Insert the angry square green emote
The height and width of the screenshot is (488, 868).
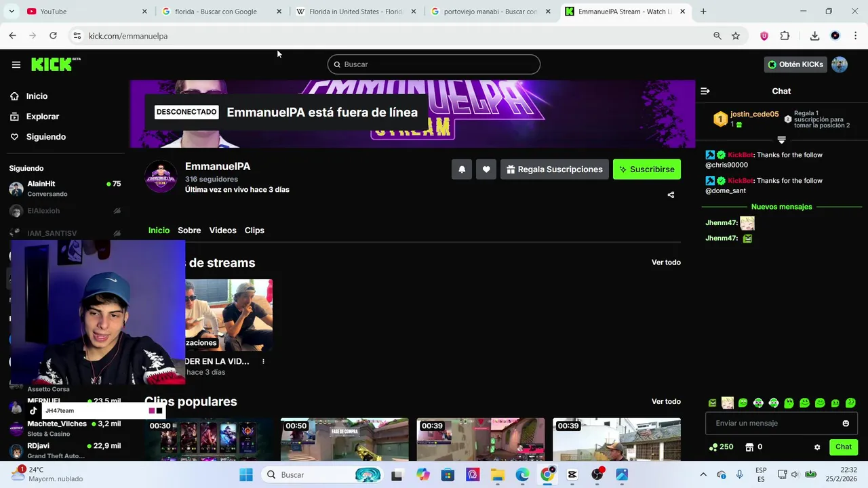click(x=712, y=403)
